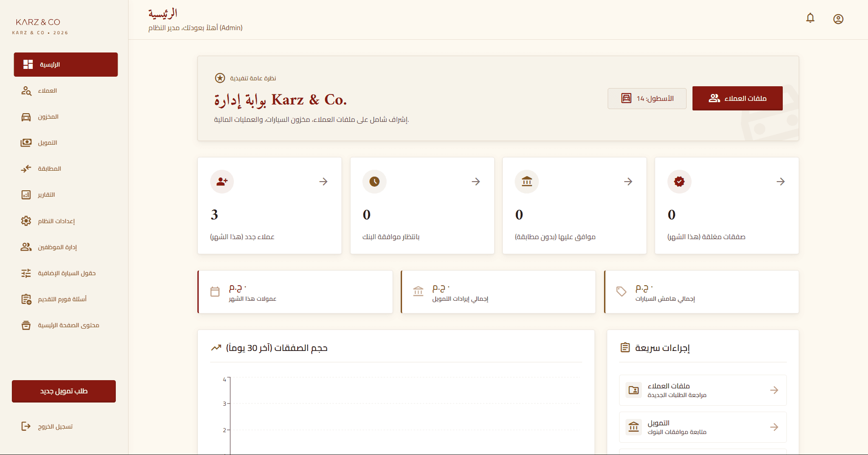Image resolution: width=868 pixels, height=455 pixels.
Task: Click the صفقات مغلقة (هذا الشهر) label
Action: click(706, 237)
